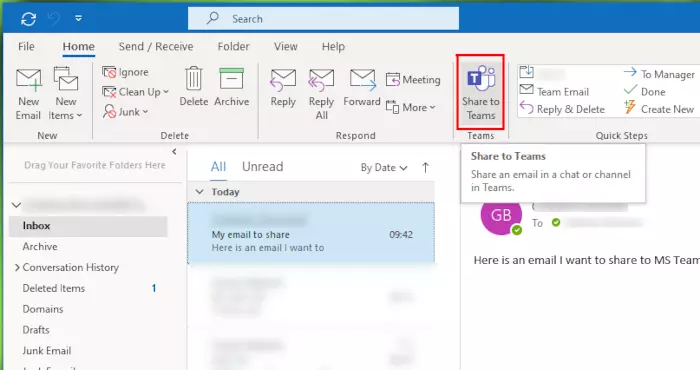Expand the Clean Up menu
700x370 pixels.
coord(136,92)
